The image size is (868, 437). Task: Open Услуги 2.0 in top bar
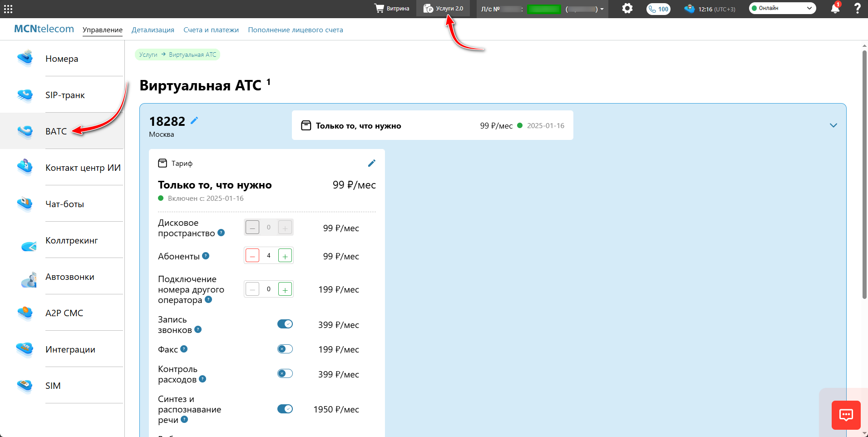coord(443,9)
